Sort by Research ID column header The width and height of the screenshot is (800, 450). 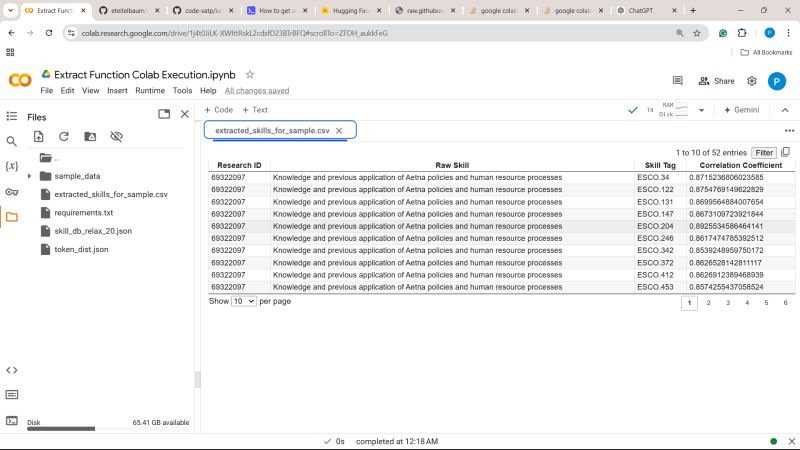tap(239, 165)
